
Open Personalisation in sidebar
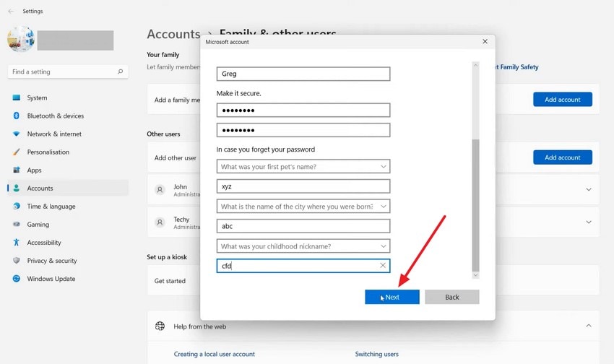(68, 152)
